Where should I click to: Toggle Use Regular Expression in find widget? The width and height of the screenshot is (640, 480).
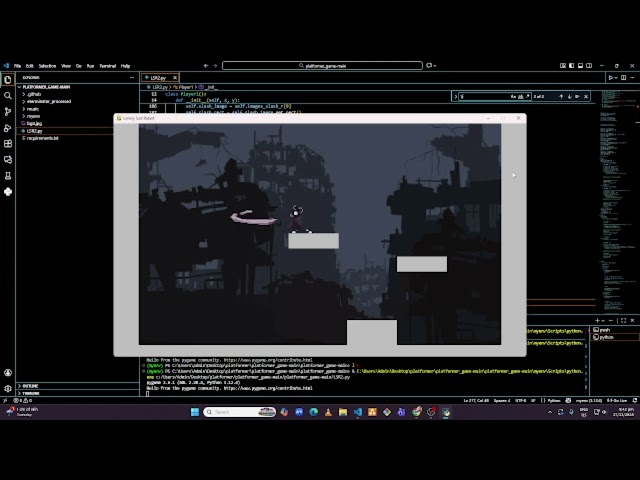pos(527,97)
